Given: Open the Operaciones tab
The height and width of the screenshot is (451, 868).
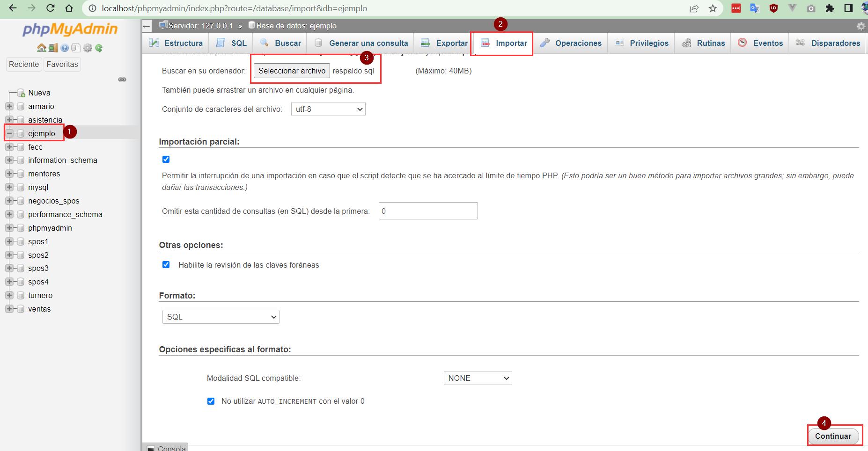Looking at the screenshot, I should coord(571,43).
